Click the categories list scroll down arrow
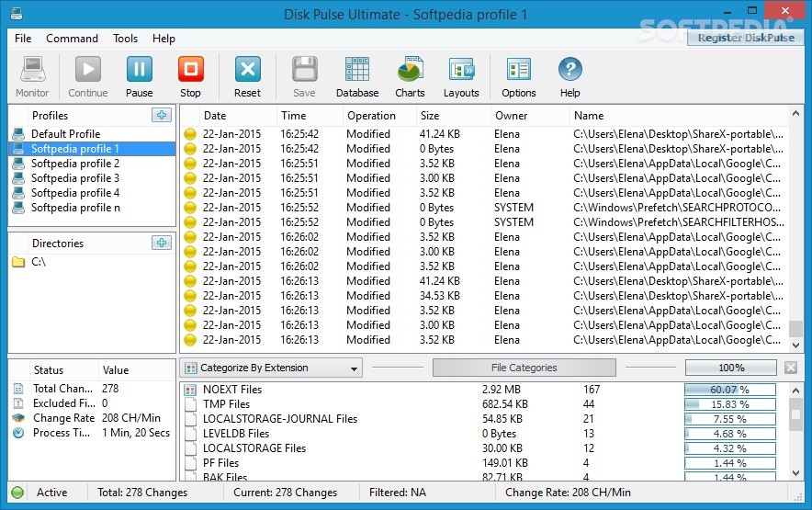The height and width of the screenshot is (510, 812). [796, 472]
